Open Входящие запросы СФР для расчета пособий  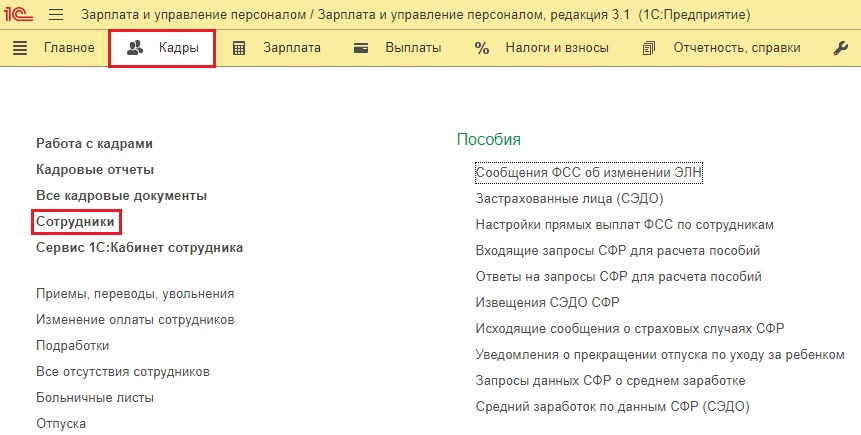(x=618, y=250)
